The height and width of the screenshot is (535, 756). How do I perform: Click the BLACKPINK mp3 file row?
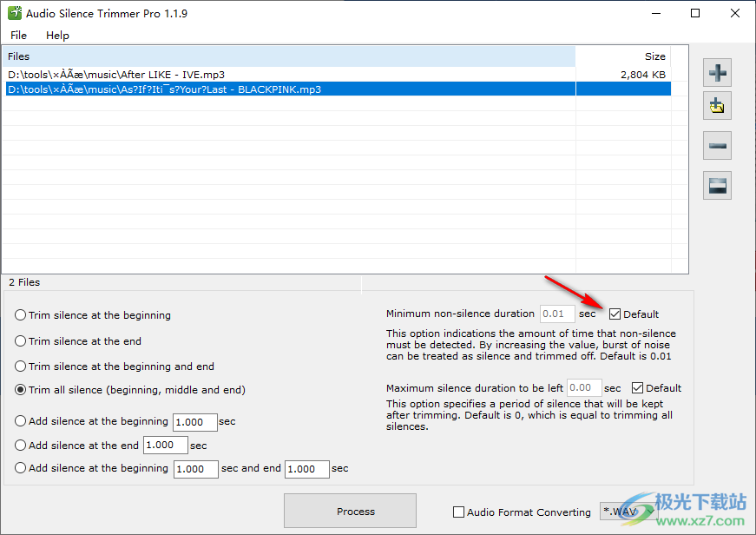[163, 89]
